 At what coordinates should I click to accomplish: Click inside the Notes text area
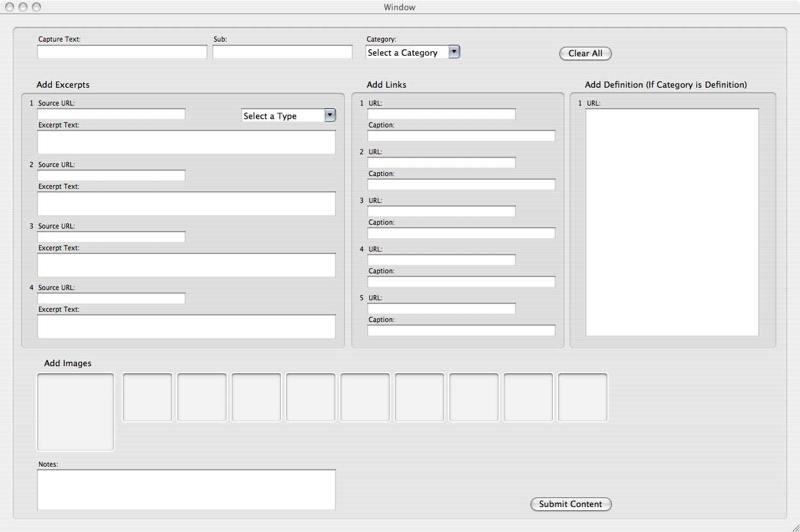tap(186, 490)
